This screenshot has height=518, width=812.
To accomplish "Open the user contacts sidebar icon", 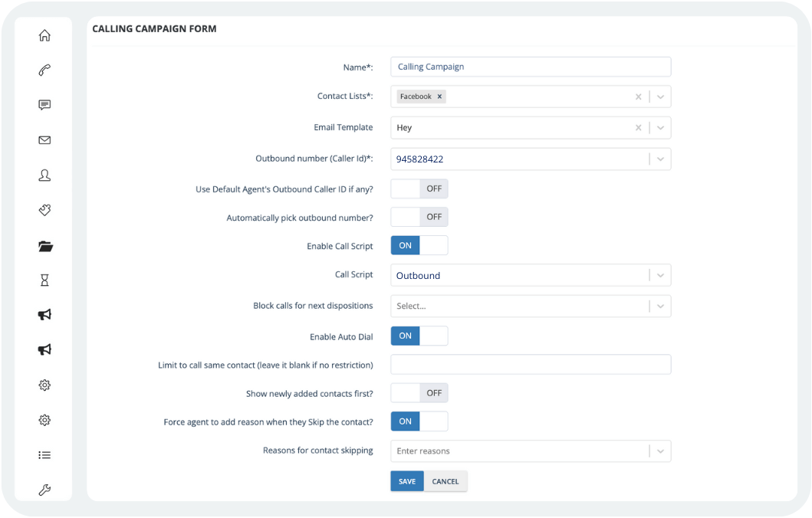I will (44, 175).
